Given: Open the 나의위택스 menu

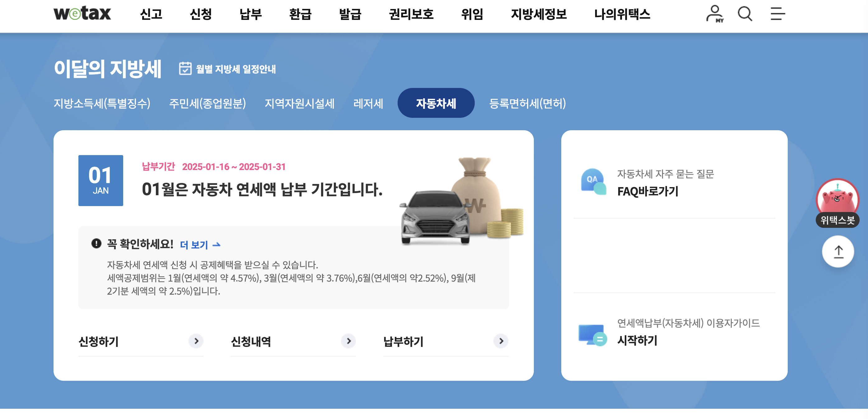Looking at the screenshot, I should pos(622,14).
